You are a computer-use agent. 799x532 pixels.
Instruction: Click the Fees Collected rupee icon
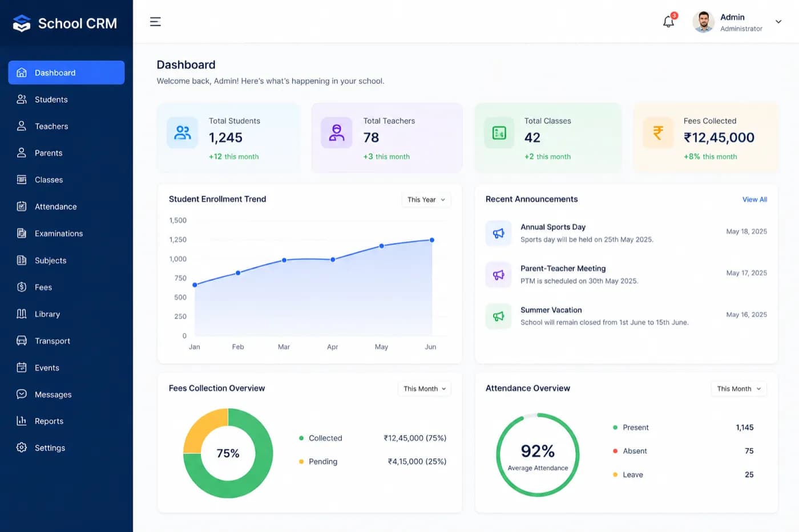click(x=658, y=133)
